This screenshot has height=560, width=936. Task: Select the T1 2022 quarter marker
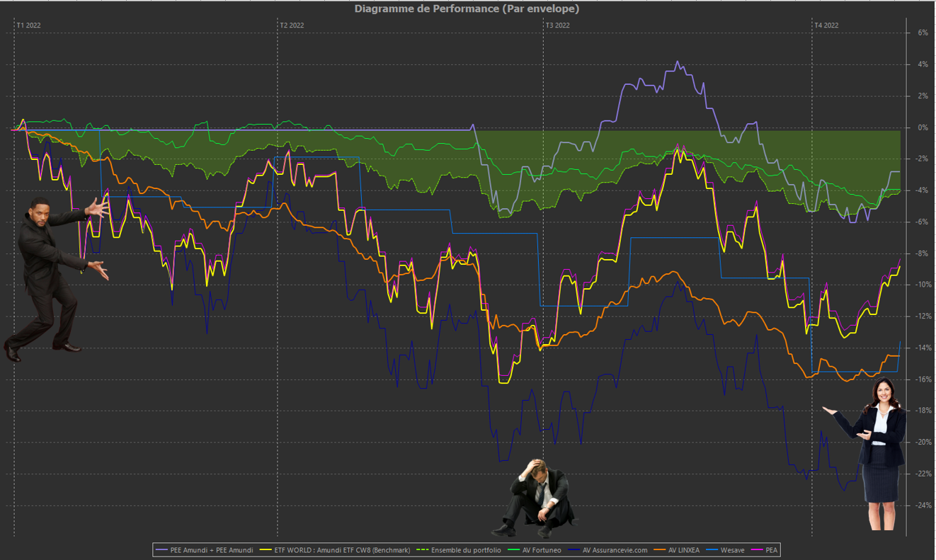pos(28,25)
